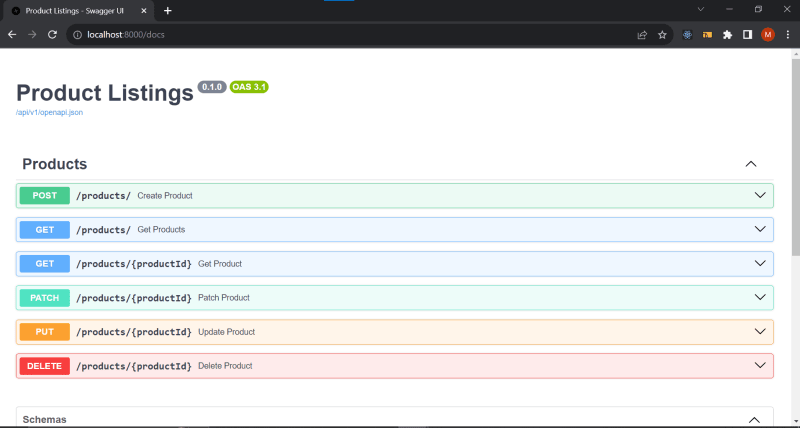
Task: Click the 0.1.0 version badge
Action: tap(212, 87)
